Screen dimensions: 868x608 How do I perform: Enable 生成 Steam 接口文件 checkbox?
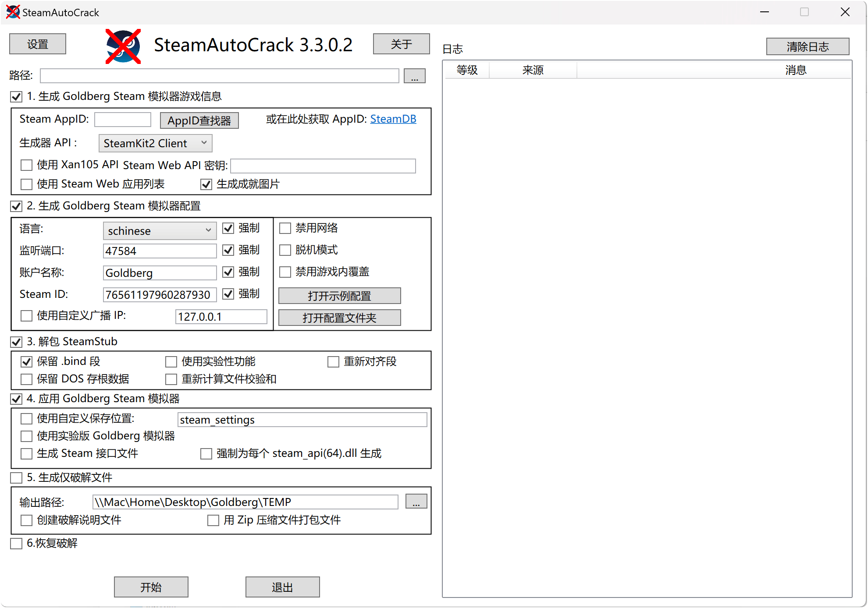[x=27, y=454]
